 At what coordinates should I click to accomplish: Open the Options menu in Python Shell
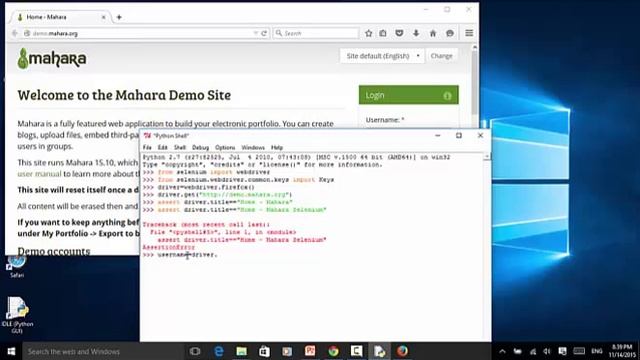click(225, 147)
